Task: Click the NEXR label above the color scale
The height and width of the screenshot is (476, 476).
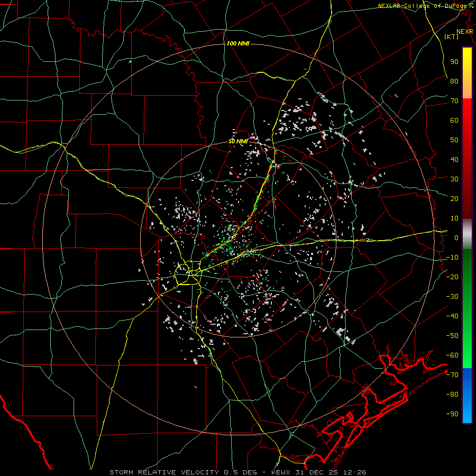Action: click(465, 32)
